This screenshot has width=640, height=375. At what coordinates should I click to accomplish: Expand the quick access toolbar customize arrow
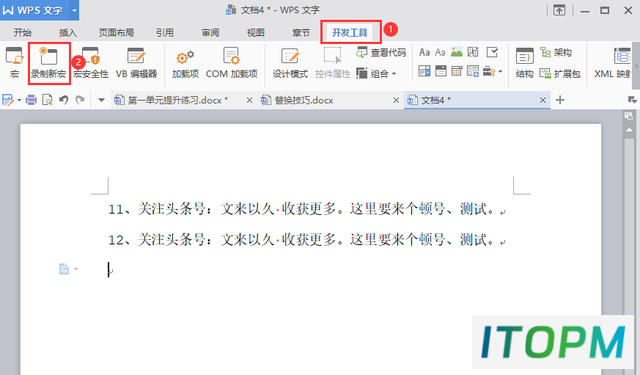pos(101,100)
